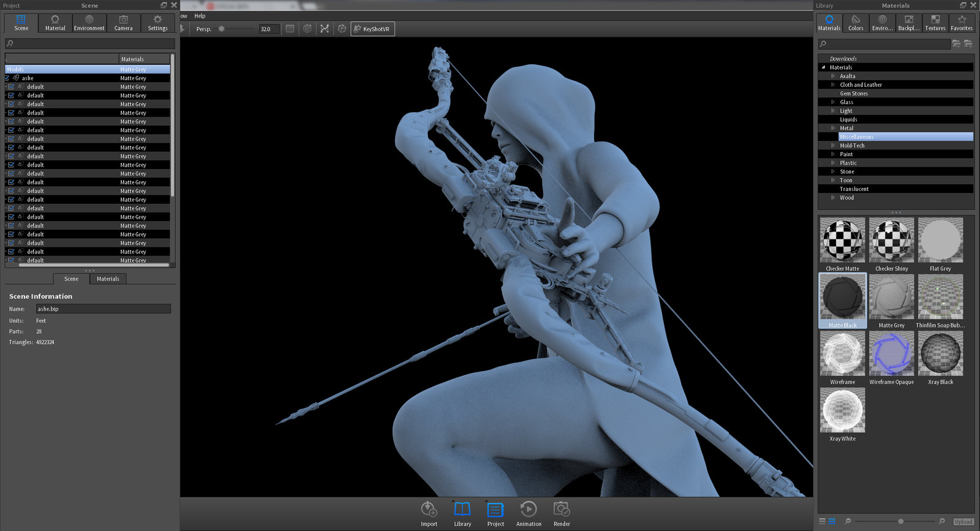Image resolution: width=980 pixels, height=531 pixels.
Task: Toggle the checkbox for the ashe model
Action: coord(7,78)
